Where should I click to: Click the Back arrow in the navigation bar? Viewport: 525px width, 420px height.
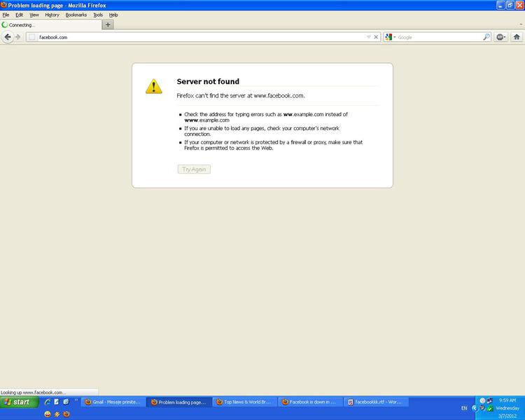(8, 37)
